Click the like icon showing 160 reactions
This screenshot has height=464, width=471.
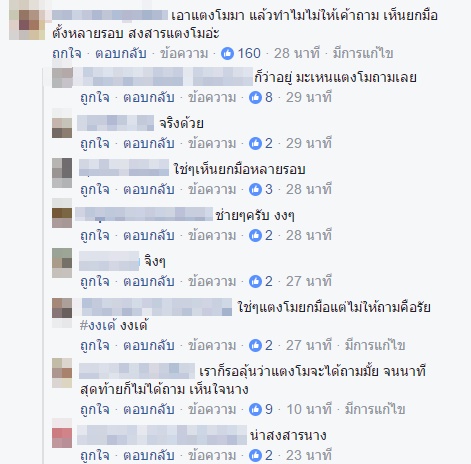[227, 53]
